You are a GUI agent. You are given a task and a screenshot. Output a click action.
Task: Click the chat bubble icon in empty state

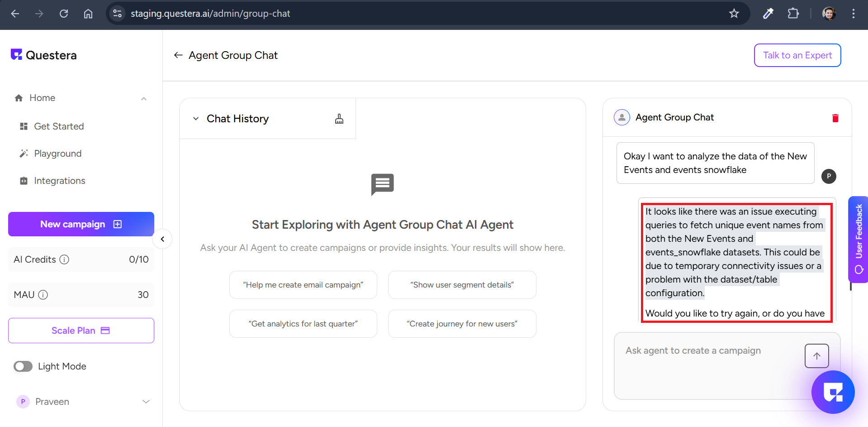point(383,184)
